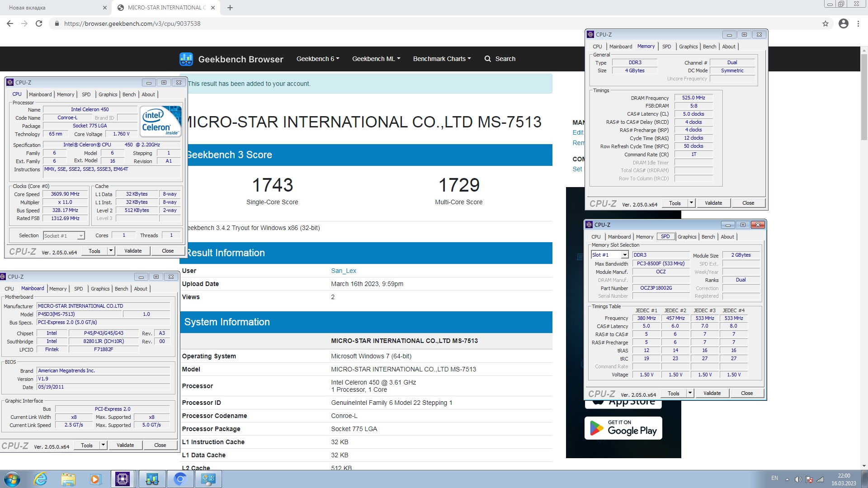Click the browser address bar URL
The width and height of the screenshot is (868, 488).
pos(132,23)
